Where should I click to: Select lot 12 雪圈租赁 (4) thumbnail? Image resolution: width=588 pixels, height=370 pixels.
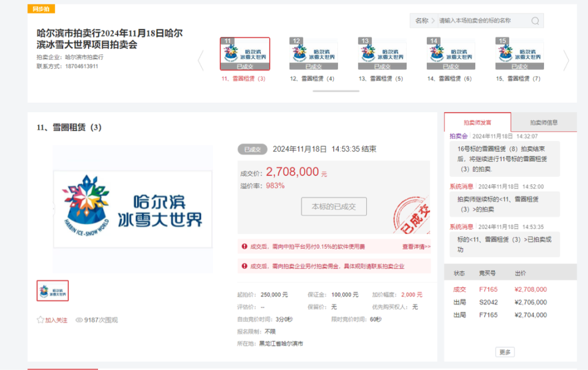click(314, 54)
